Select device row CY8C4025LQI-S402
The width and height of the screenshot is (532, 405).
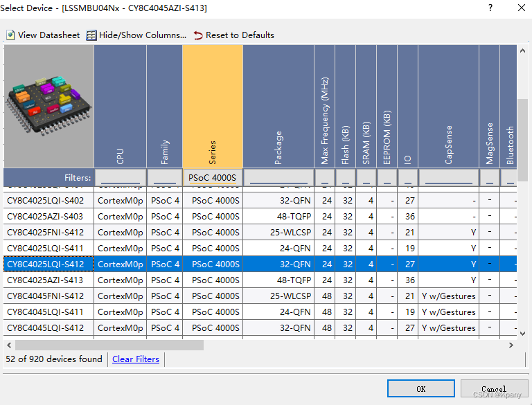(x=260, y=201)
